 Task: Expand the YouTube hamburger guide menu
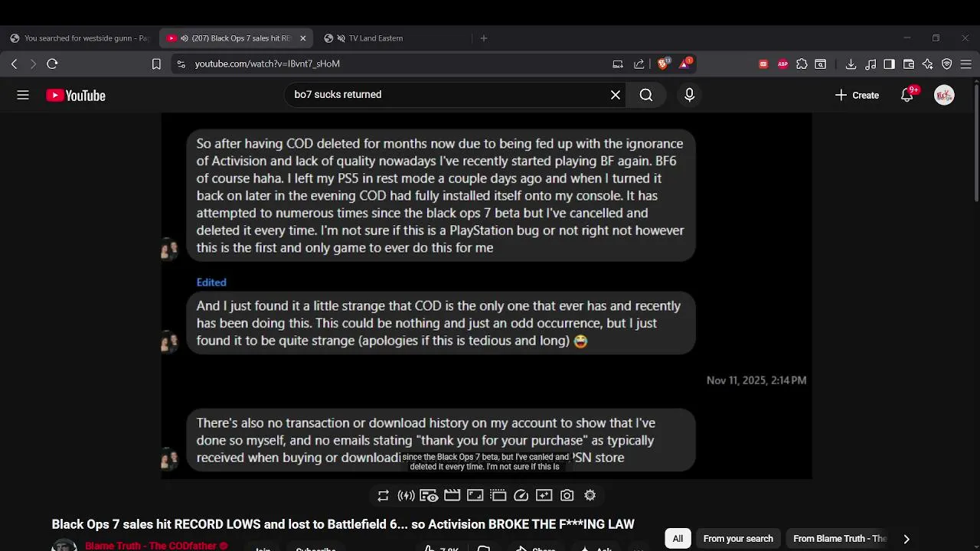(23, 95)
